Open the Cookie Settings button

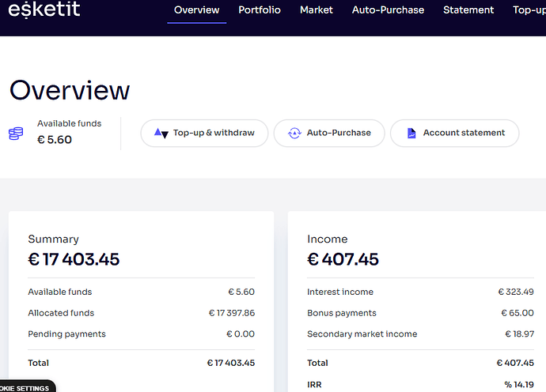[x=27, y=387]
